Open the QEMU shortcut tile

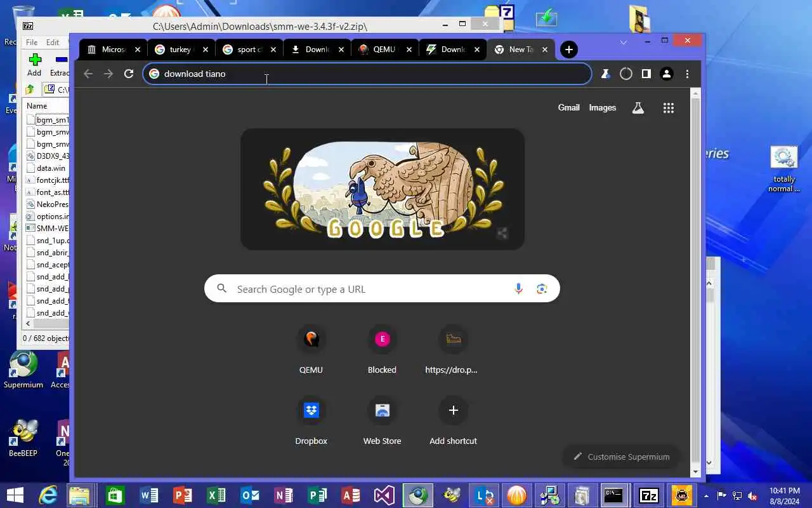tap(311, 351)
